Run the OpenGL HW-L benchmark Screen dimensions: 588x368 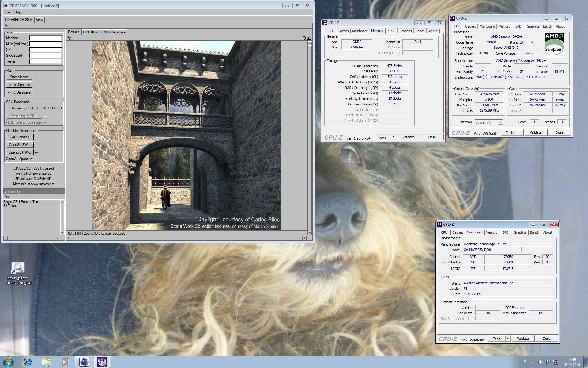(20, 152)
